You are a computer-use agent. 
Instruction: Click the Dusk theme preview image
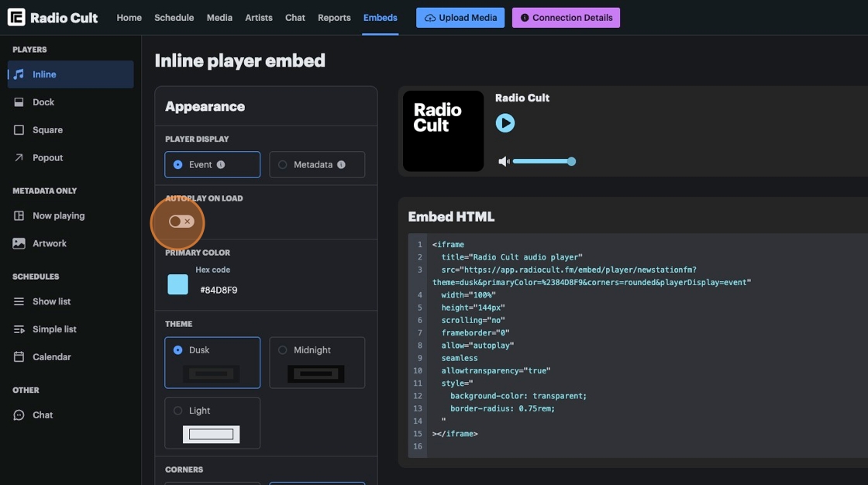212,373
